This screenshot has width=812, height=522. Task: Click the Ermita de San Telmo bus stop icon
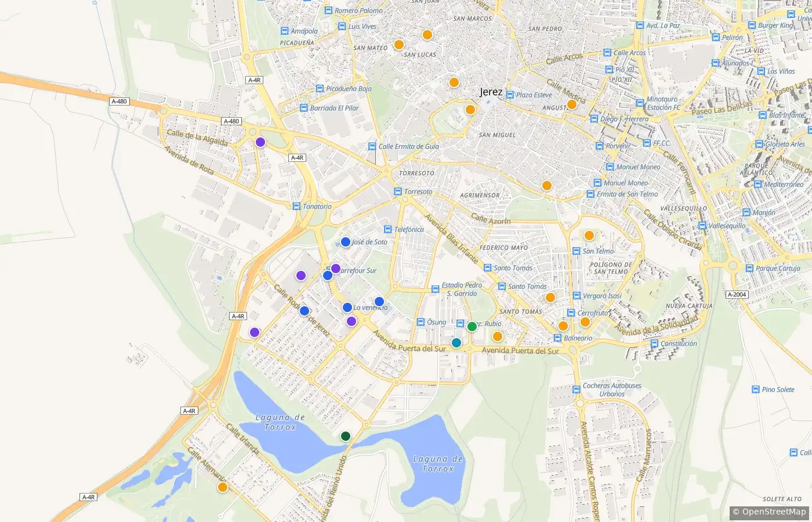(590, 194)
